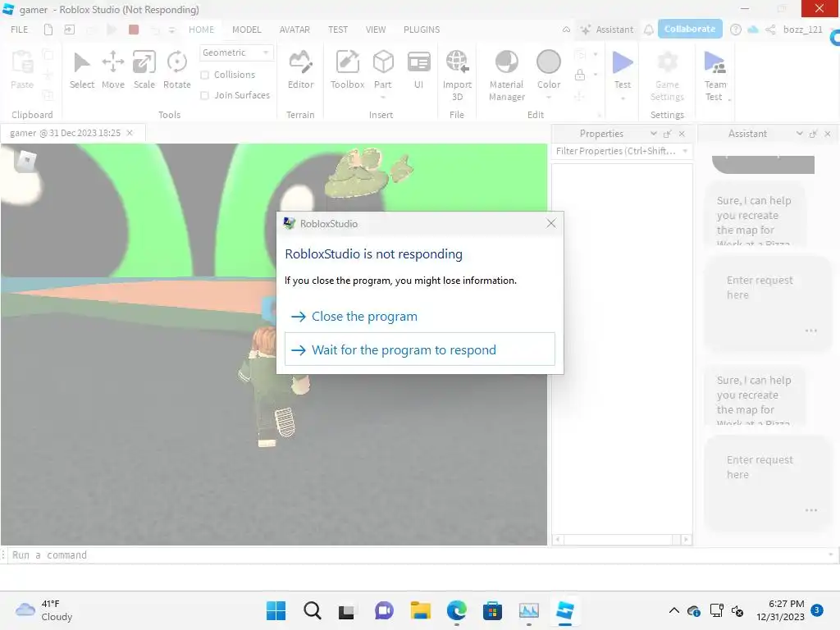Open the Windows Start menu
This screenshot has height=630, width=840.
pyautogui.click(x=276, y=610)
